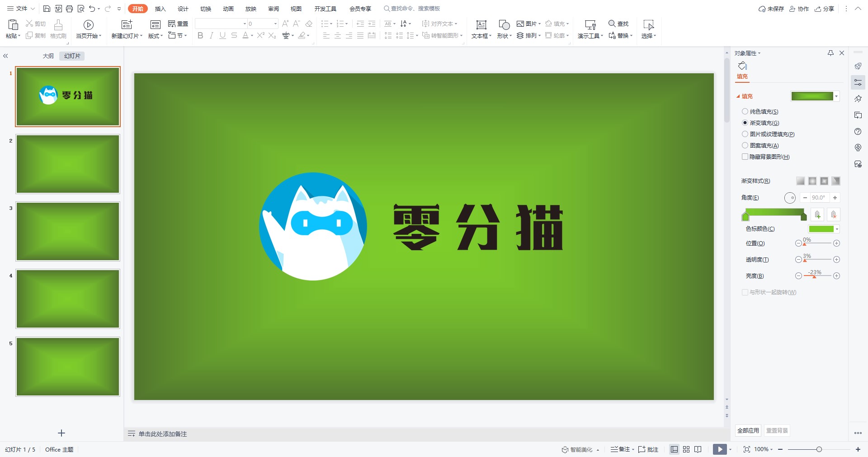The width and height of the screenshot is (868, 457).
Task: Switch to the 大纲 outline tab
Action: pyautogui.click(x=48, y=56)
